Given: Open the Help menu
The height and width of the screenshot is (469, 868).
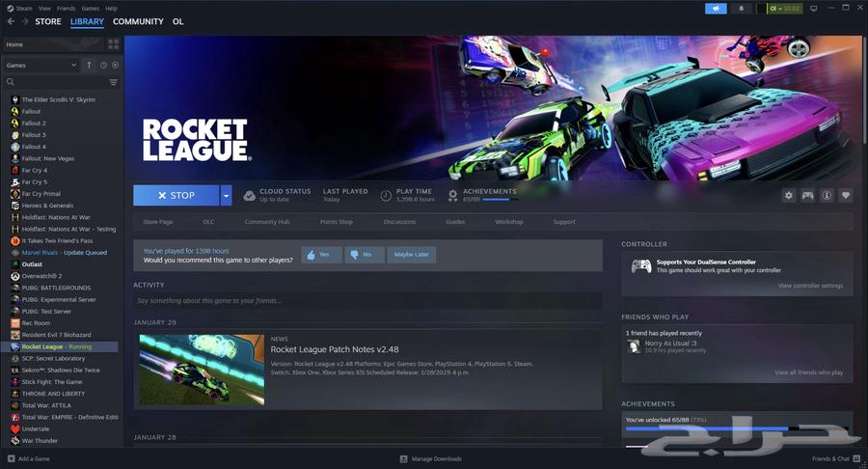Looking at the screenshot, I should (111, 9).
